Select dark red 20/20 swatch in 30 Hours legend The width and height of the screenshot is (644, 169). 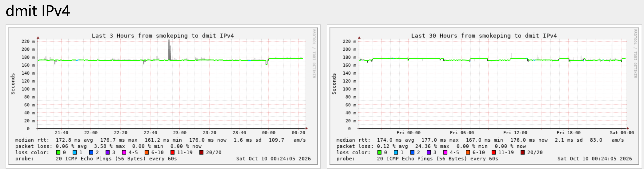pos(522,152)
